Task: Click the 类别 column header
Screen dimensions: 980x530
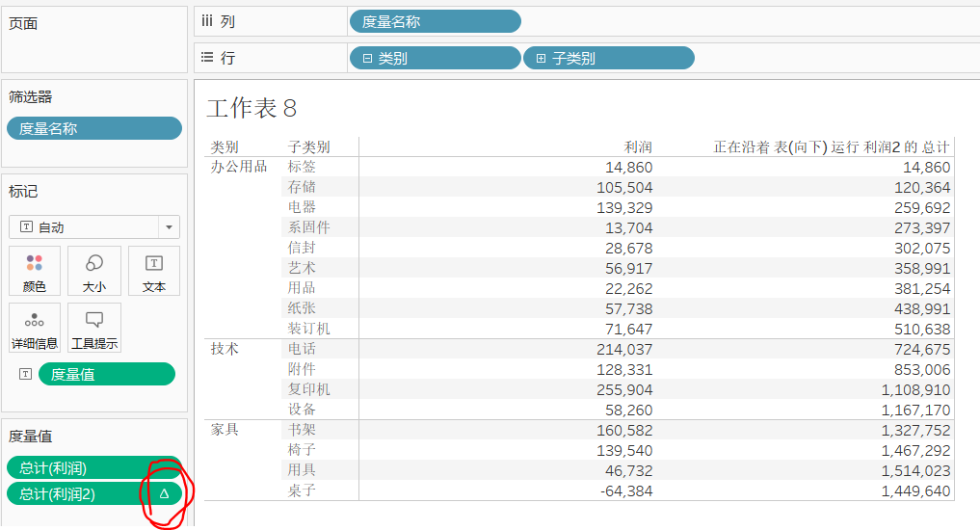Action: (225, 146)
